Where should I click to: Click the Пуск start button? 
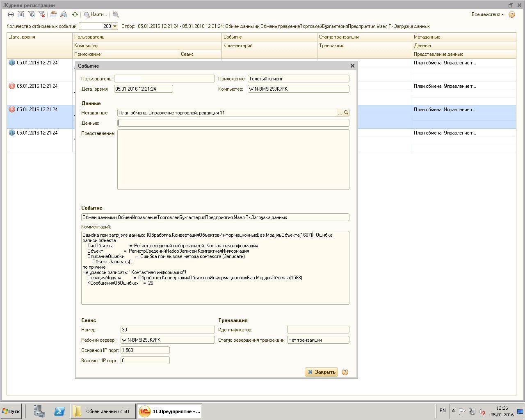11,411
